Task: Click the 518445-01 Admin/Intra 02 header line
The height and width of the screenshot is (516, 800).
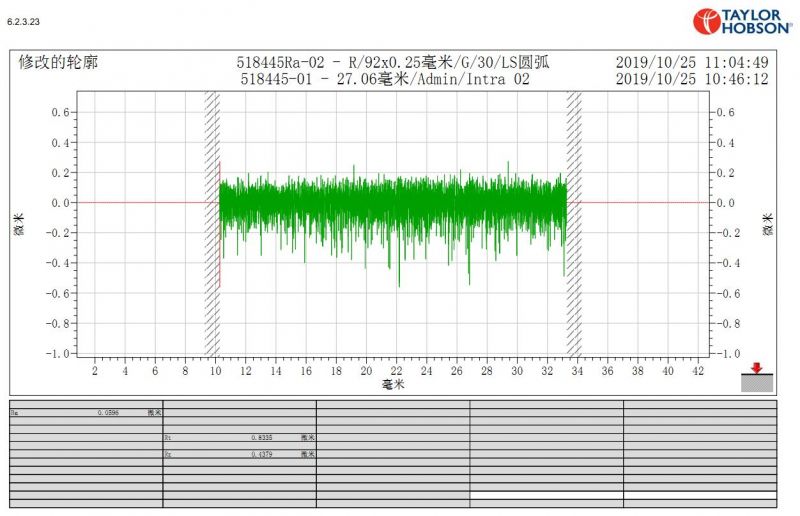Action: tap(385, 79)
